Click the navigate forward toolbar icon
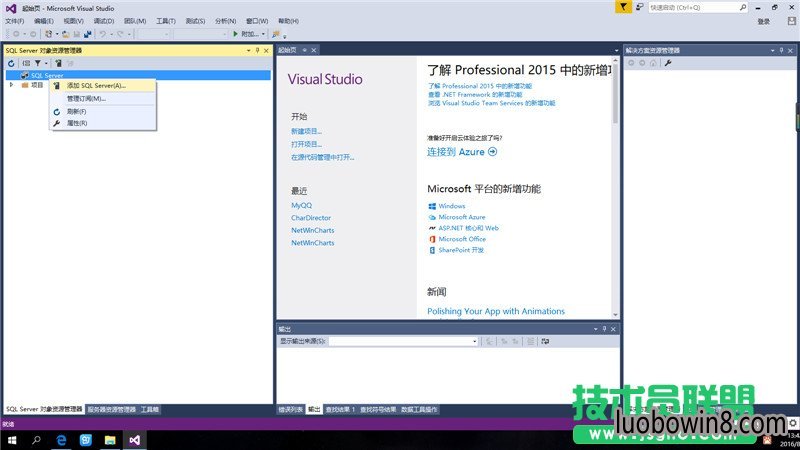The image size is (800, 450). 33,34
